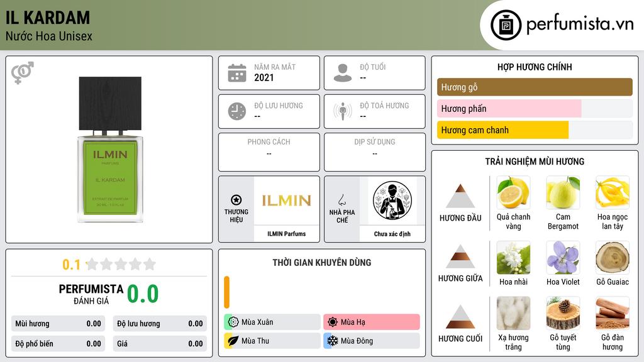Screen dimensions: 644x362
Task: Click the unisex gender symbol icon
Action: [23, 73]
